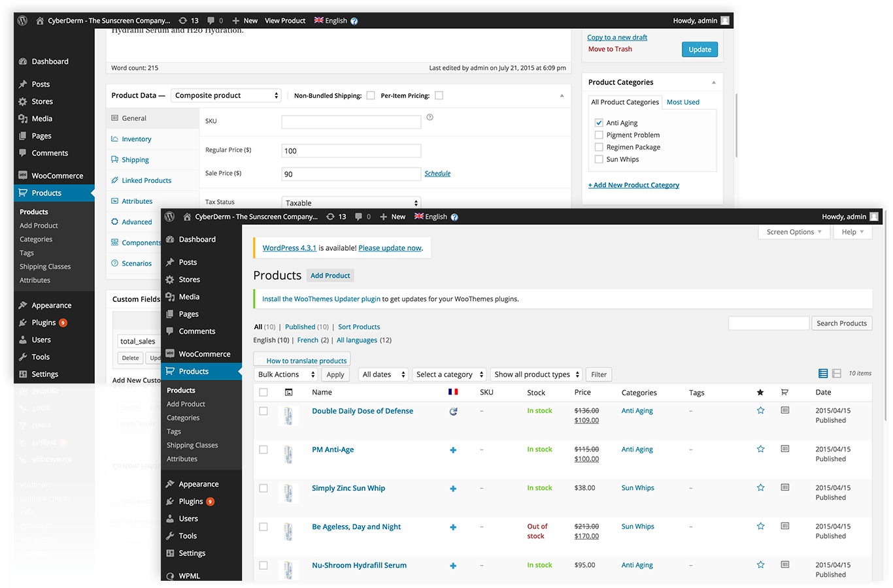Switch to excerpt view icon in products table
The width and height of the screenshot is (893, 588).
pyautogui.click(x=836, y=374)
